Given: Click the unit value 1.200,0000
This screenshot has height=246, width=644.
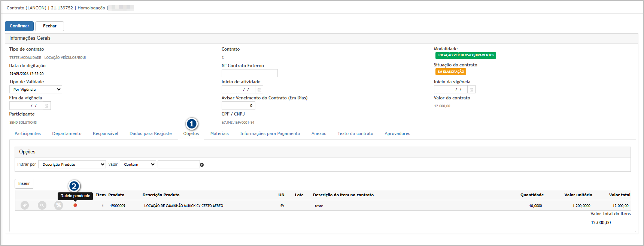Looking at the screenshot, I should coord(581,206).
